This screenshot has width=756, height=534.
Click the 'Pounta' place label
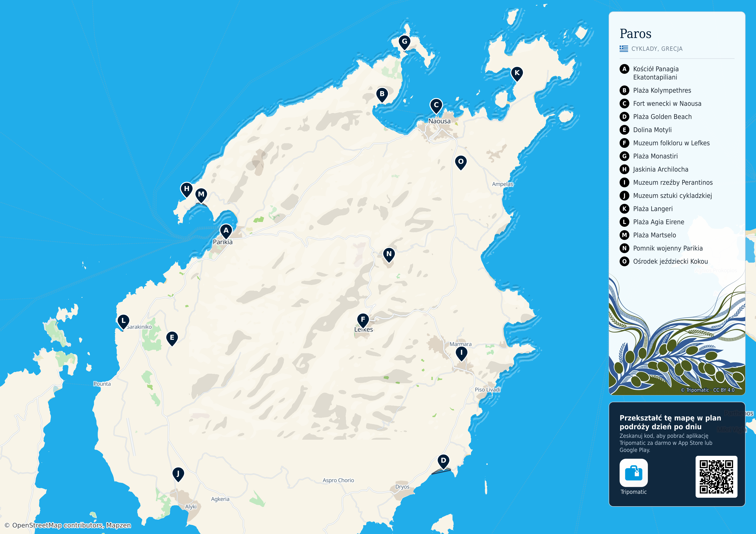coord(102,384)
